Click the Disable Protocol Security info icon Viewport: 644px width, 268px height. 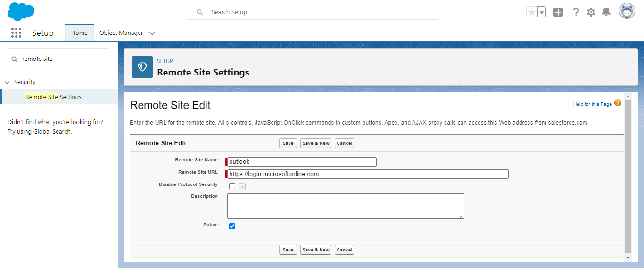(x=242, y=187)
